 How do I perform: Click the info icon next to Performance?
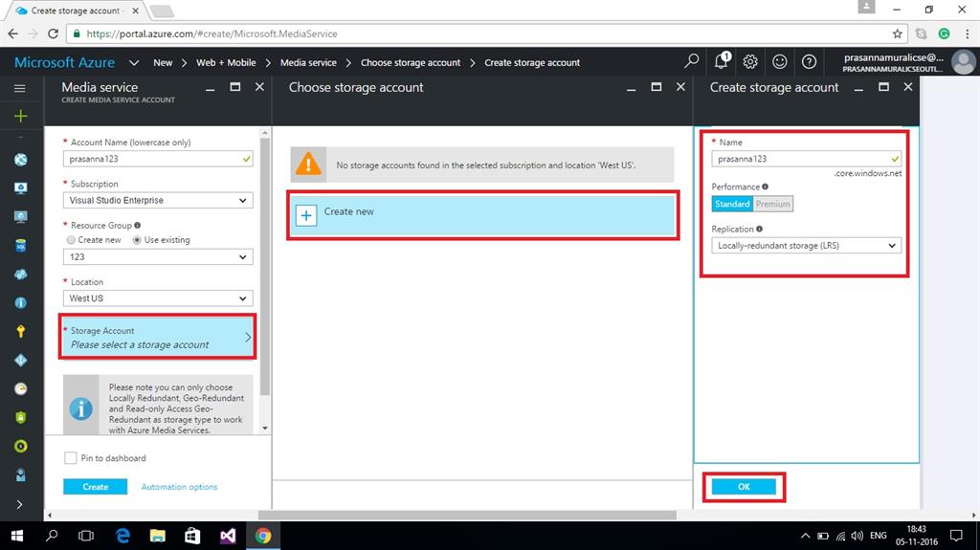click(765, 187)
